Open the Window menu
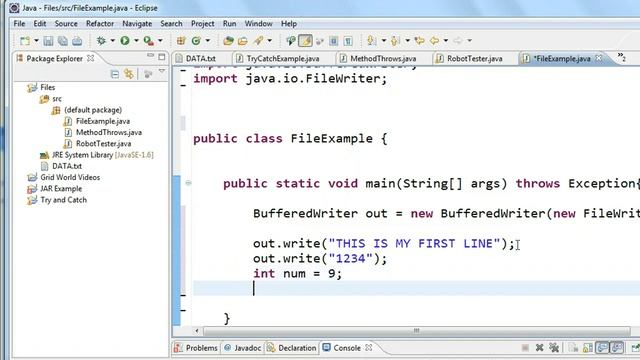 258,24
